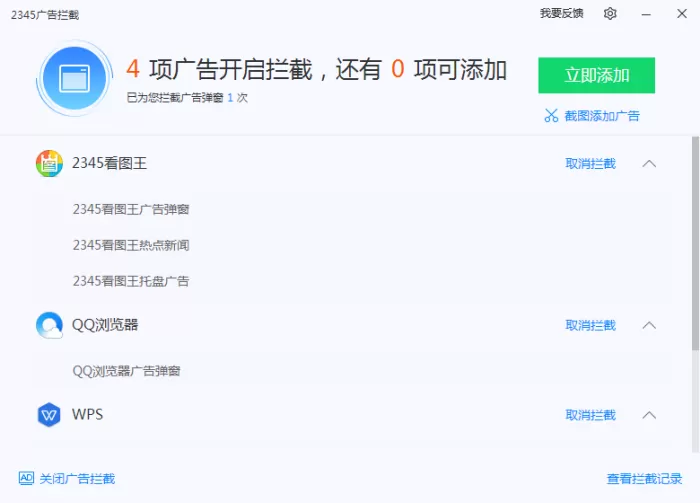The image size is (700, 503).
Task: Select 2345看图王广告弹窗 entry
Action: pyautogui.click(x=131, y=209)
